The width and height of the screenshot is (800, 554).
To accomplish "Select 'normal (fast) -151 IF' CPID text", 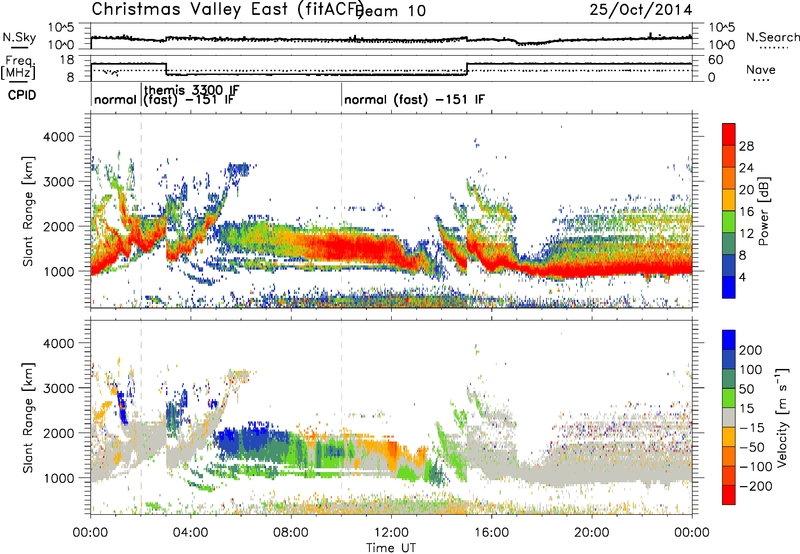I will tap(414, 99).
